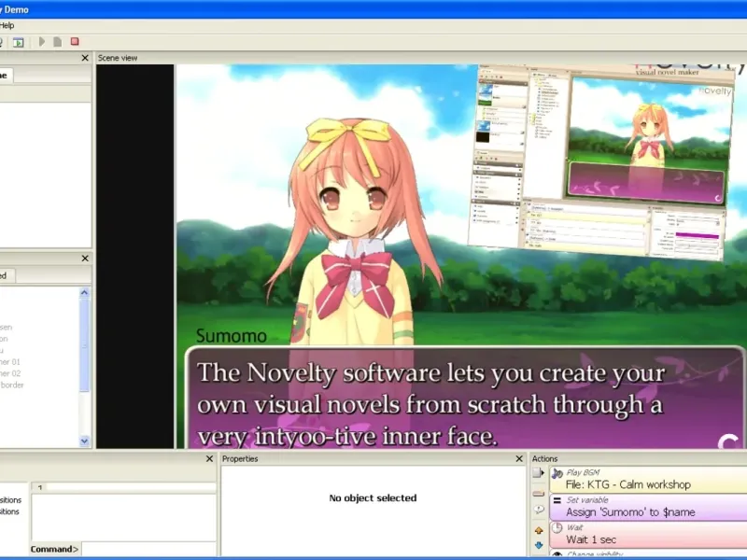The width and height of the screenshot is (747, 560).
Task: Click the purple dialogue text box in scene
Action: (x=464, y=398)
